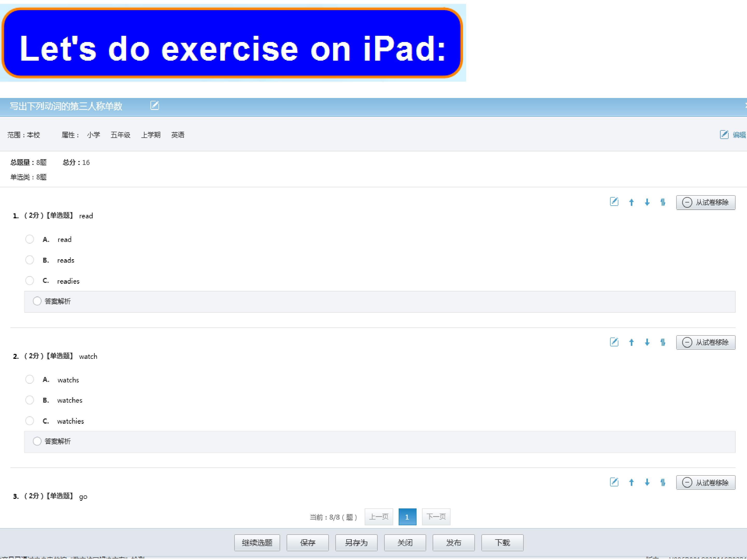Click edit pencil icon for question 3

tap(614, 482)
